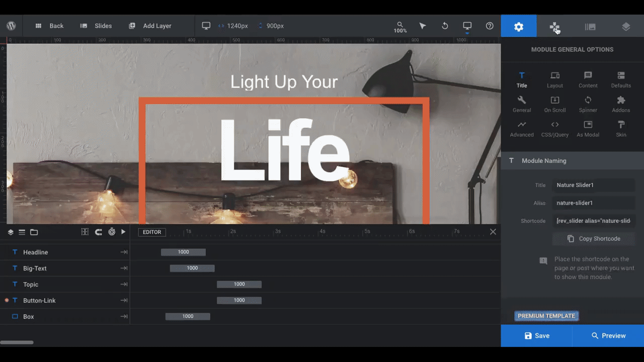Image resolution: width=644 pixels, height=362 pixels.
Task: Open the help question mark icon
Action: tap(490, 26)
